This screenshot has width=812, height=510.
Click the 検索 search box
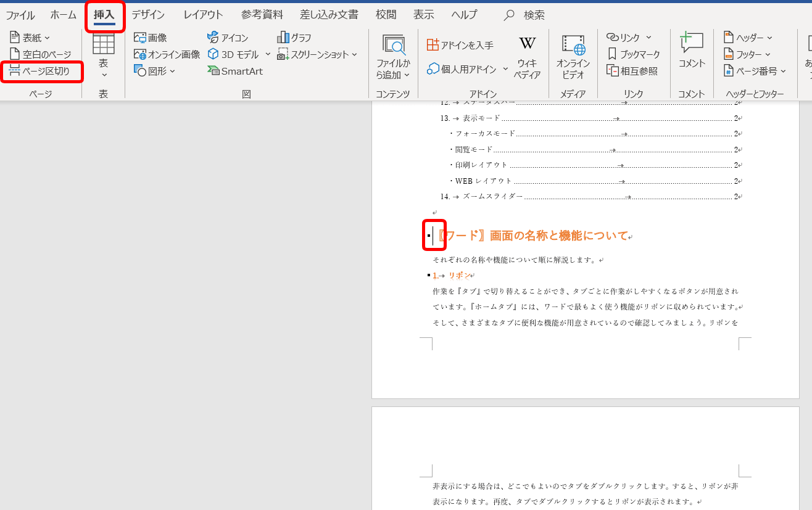coord(525,15)
